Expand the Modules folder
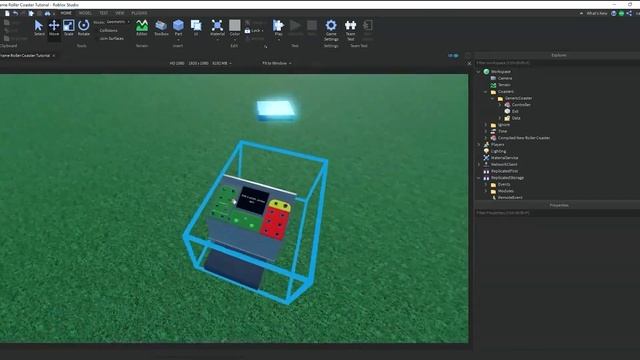This screenshot has height=360, width=640. pyautogui.click(x=486, y=191)
